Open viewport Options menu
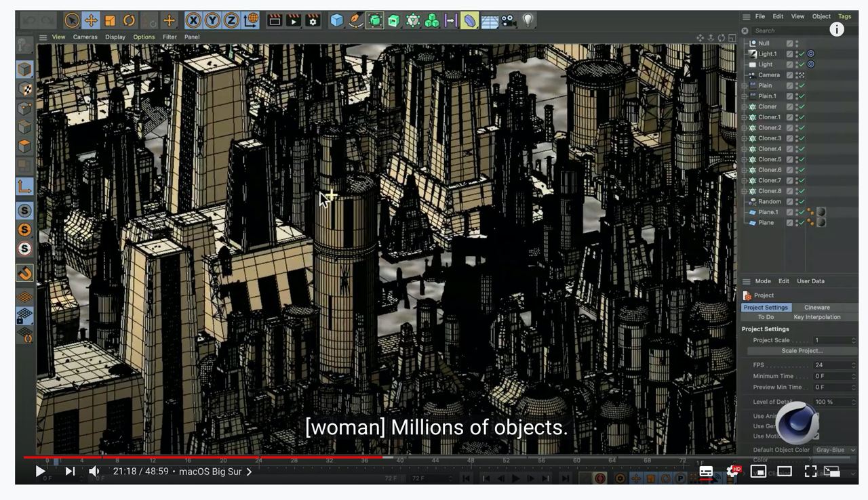This screenshot has height=500, width=868. (x=144, y=37)
